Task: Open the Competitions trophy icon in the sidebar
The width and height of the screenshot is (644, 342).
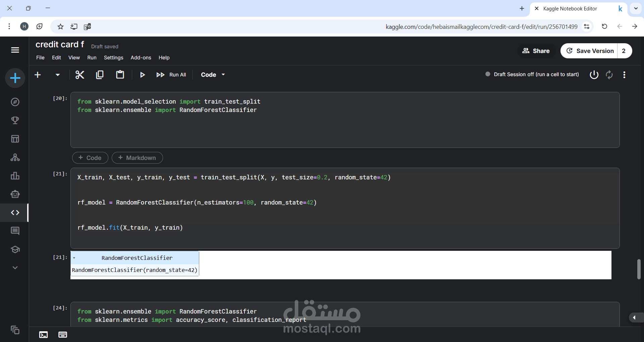Action: [15, 120]
